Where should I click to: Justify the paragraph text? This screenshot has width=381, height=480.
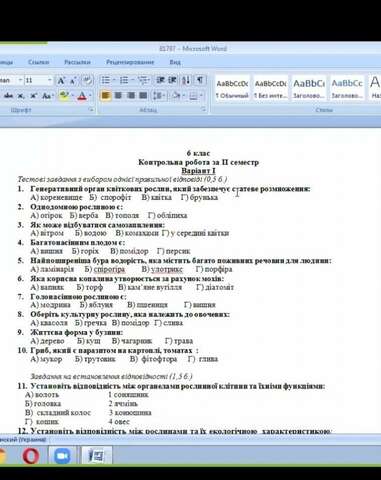coord(143,96)
